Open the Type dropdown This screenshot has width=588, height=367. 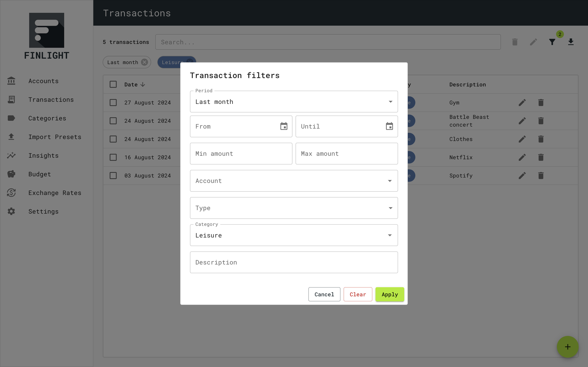pyautogui.click(x=294, y=208)
